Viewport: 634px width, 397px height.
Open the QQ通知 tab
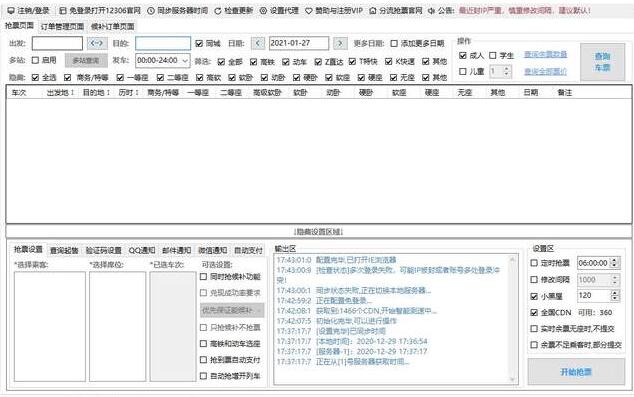142,250
